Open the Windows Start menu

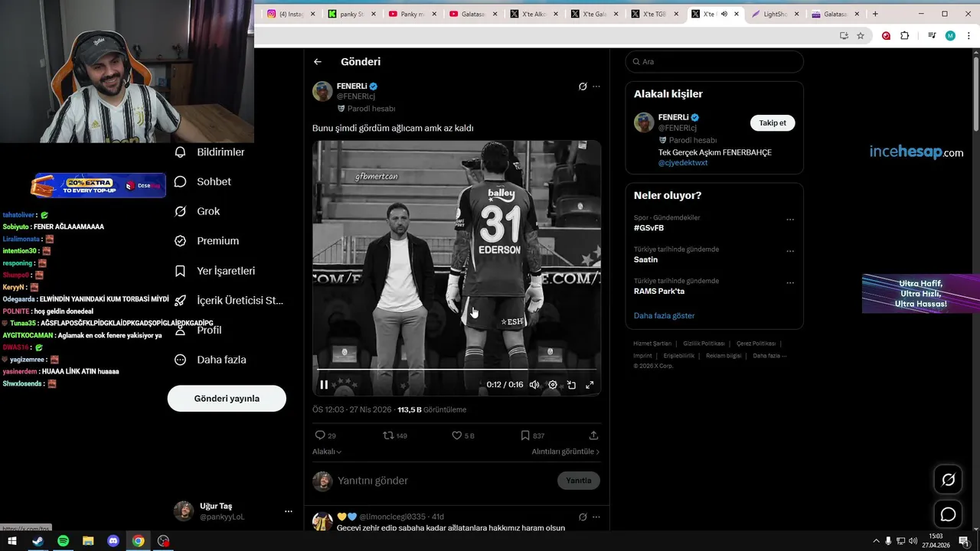(12, 541)
